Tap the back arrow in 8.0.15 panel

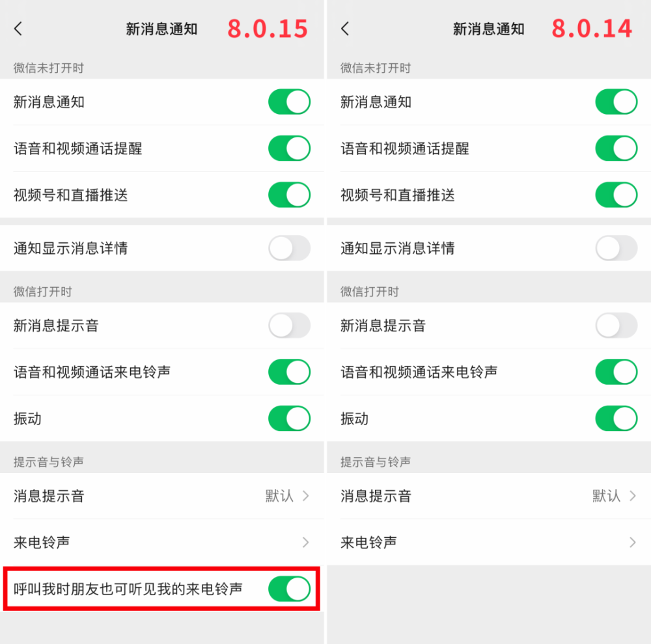(x=18, y=29)
